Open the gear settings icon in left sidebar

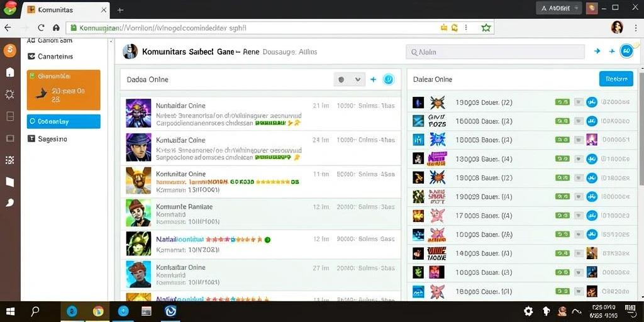(10, 94)
